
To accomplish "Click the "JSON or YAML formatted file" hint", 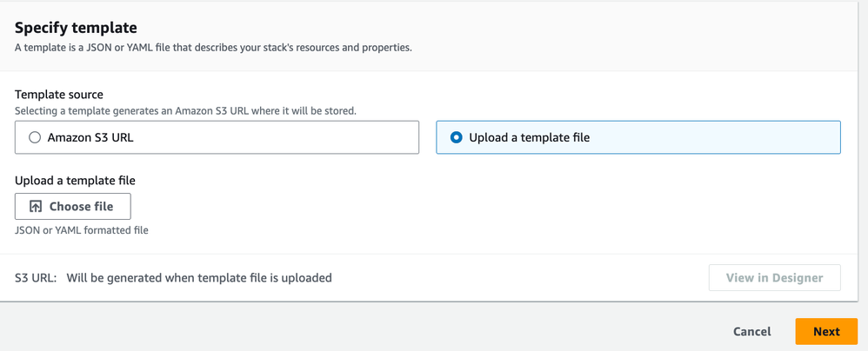I will pos(82,230).
